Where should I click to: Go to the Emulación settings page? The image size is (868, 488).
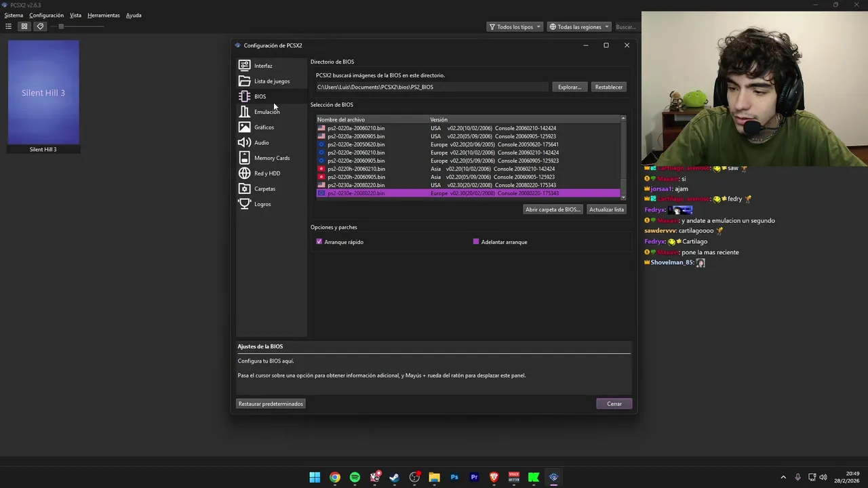point(271,112)
